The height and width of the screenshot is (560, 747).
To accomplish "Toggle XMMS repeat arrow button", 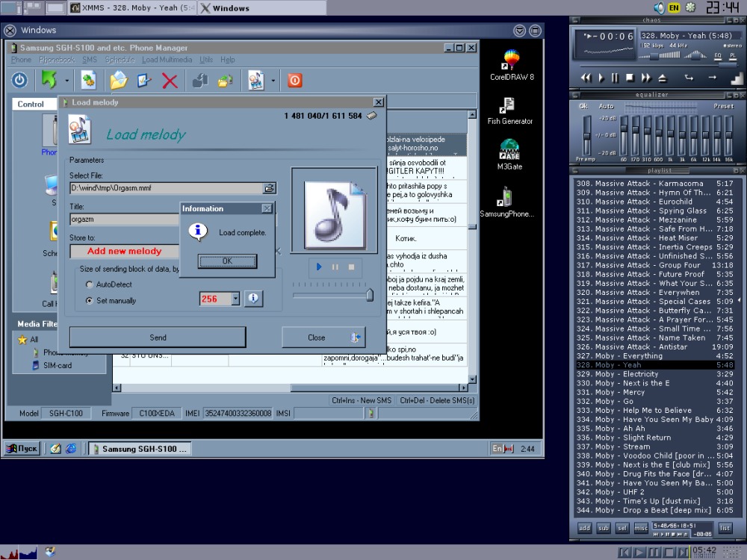I will click(x=712, y=77).
